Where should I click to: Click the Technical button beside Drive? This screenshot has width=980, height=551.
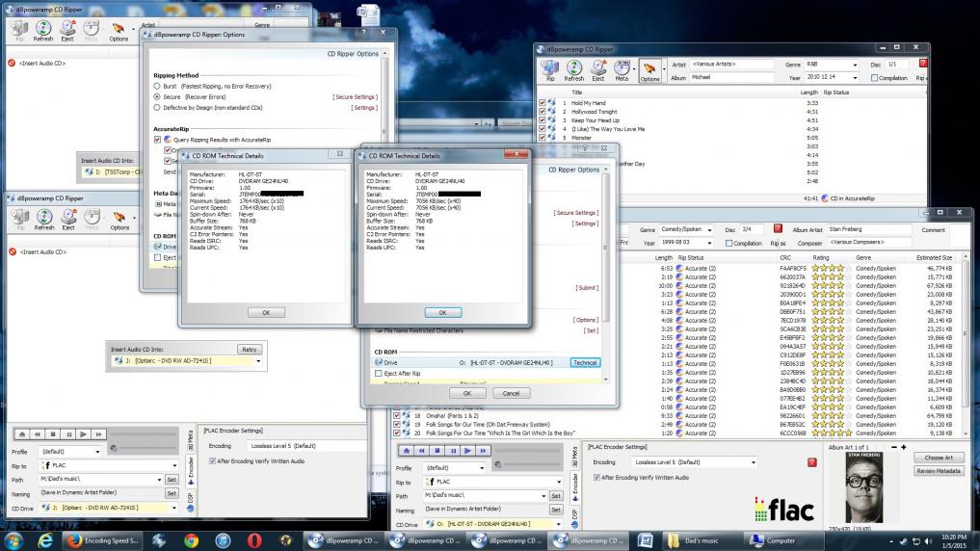(x=584, y=362)
